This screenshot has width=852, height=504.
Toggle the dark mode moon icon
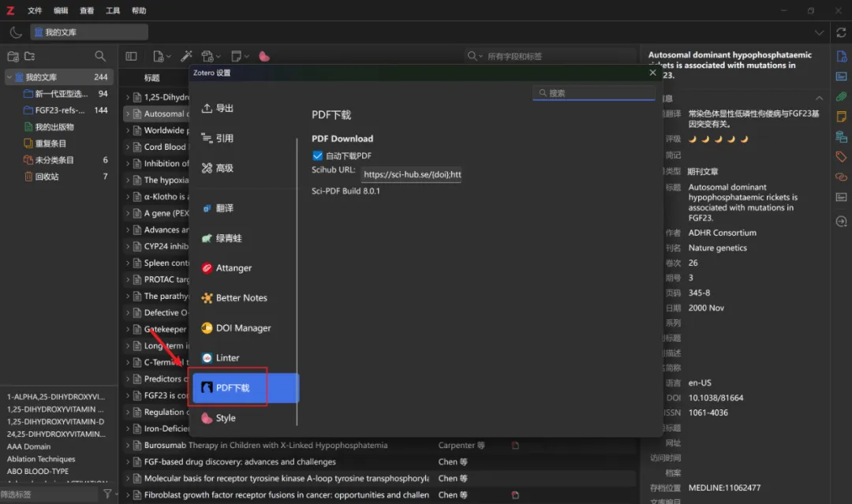click(16, 32)
